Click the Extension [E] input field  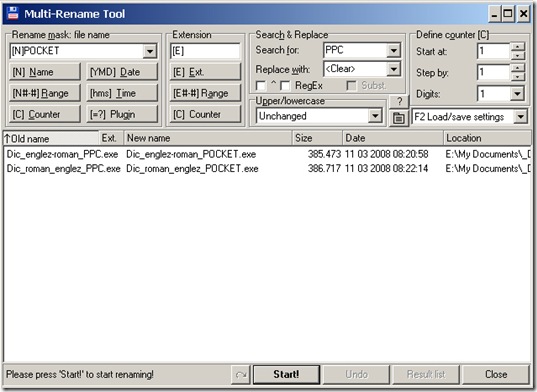205,51
